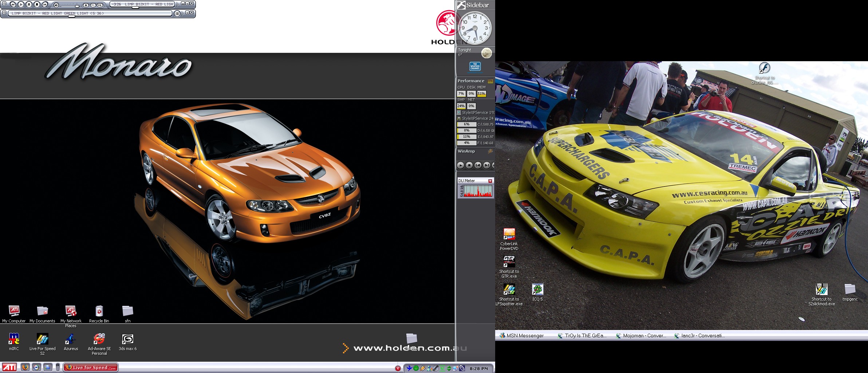Click previous track in Sidebar WinAmp panel
868x373 pixels.
478,165
